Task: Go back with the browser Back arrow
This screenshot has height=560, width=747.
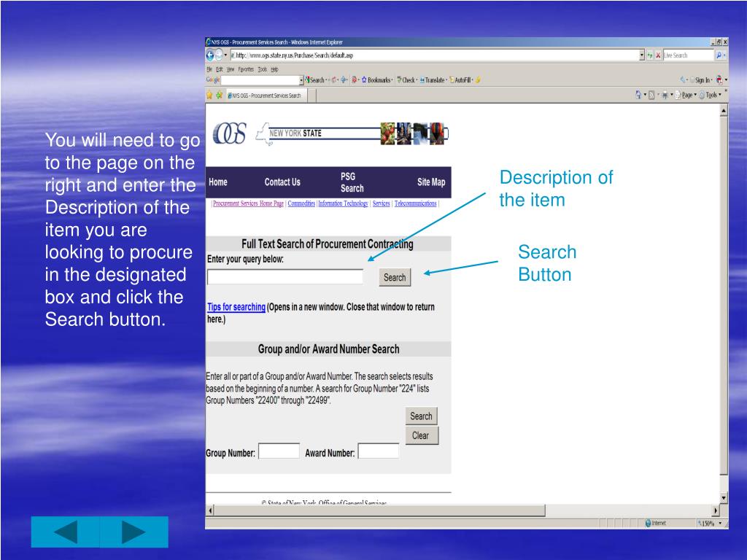Action: click(x=209, y=55)
